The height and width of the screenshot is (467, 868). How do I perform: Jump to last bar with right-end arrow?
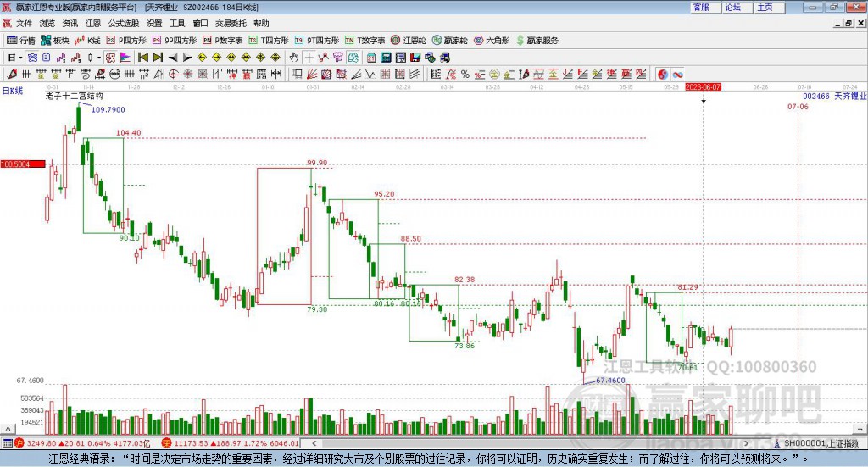(158, 58)
